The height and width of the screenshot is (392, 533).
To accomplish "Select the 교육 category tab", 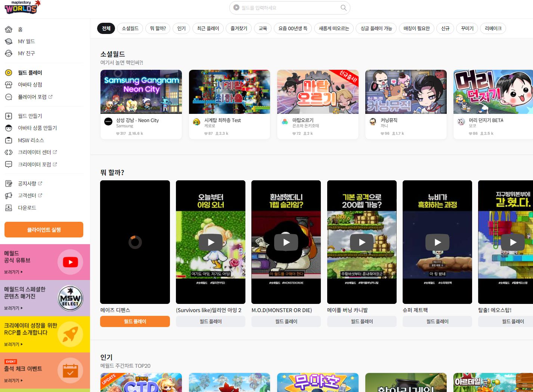I will (x=263, y=28).
